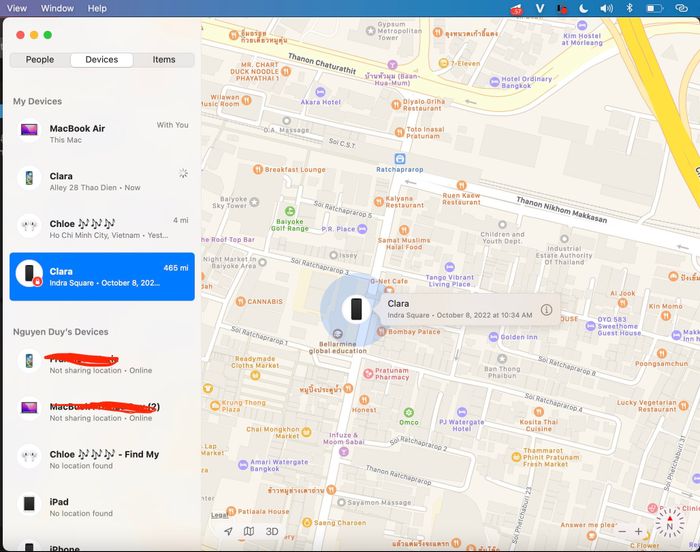Open the Legal link on the map
The image size is (700, 552).
219,515
